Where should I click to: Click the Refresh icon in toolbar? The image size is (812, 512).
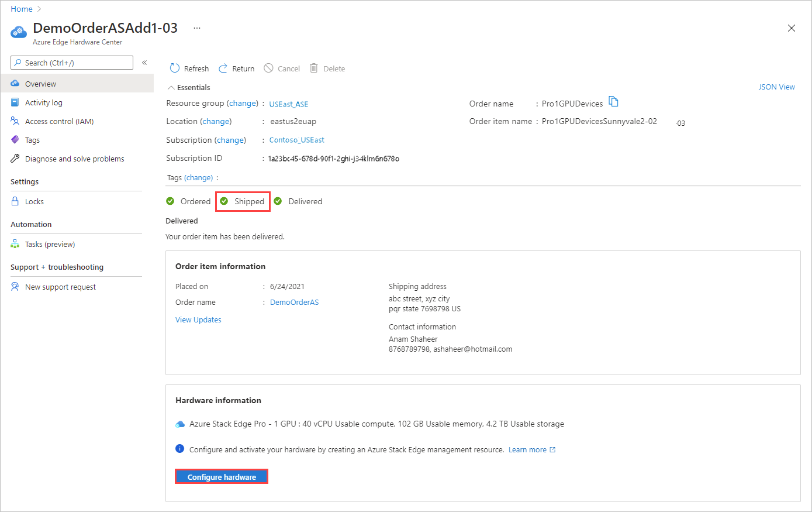coord(175,68)
